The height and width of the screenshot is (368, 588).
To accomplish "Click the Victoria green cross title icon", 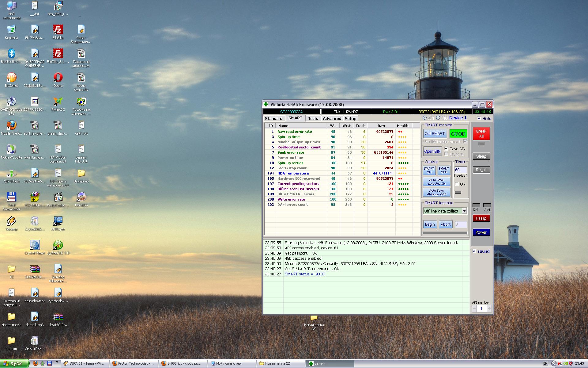I will pos(266,105).
